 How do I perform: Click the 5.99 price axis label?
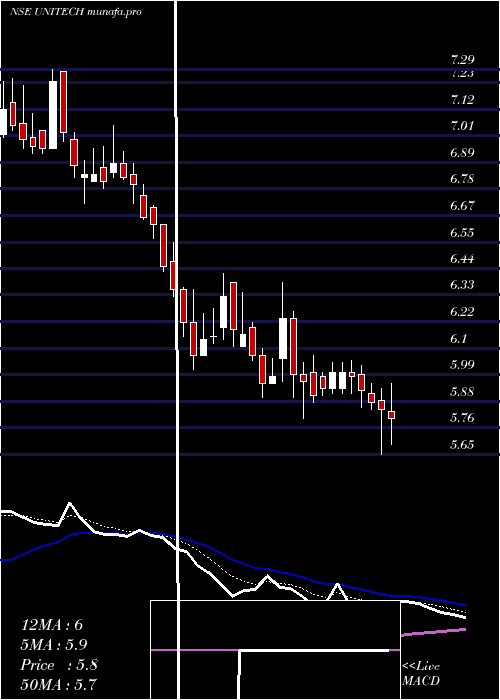462,365
